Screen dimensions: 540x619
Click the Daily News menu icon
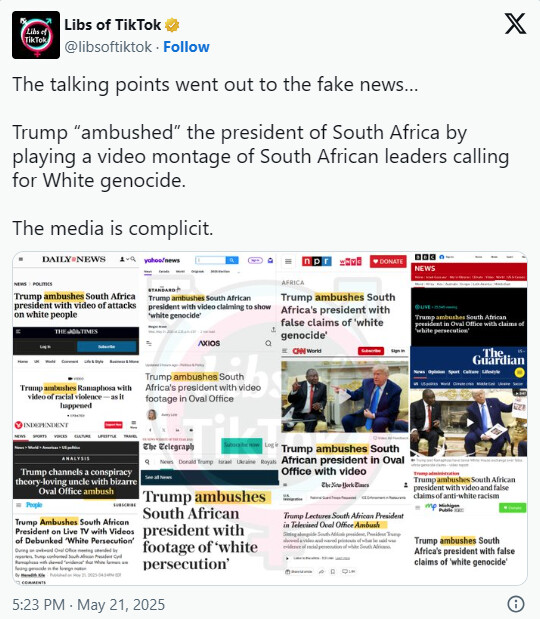point(21,259)
